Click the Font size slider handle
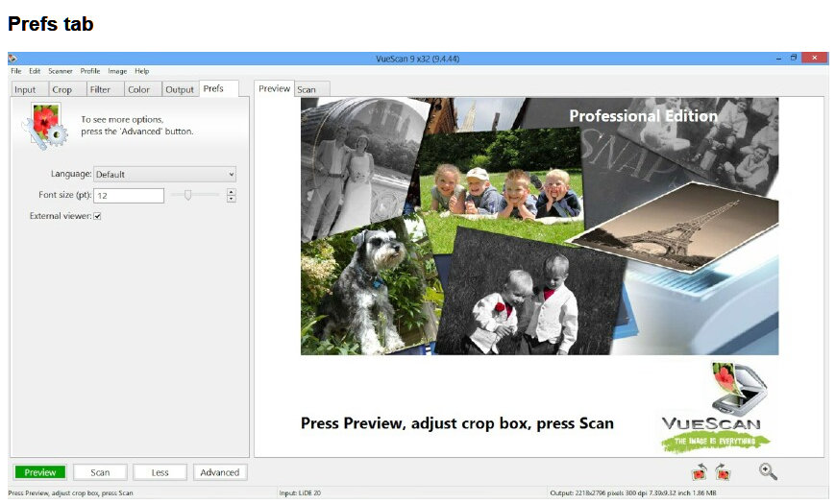This screenshot has width=836, height=504. [x=188, y=195]
